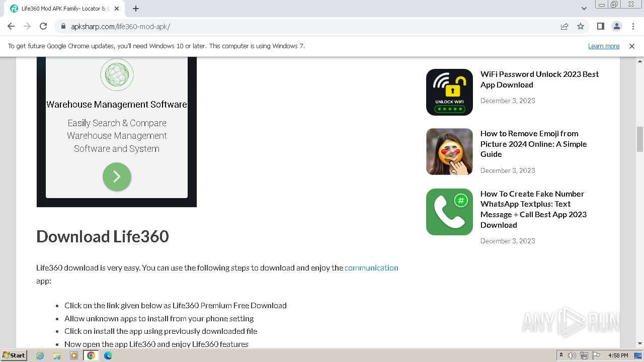This screenshot has height=362, width=644.
Task: Open the volume speaker tray icon
Action: coord(572,355)
